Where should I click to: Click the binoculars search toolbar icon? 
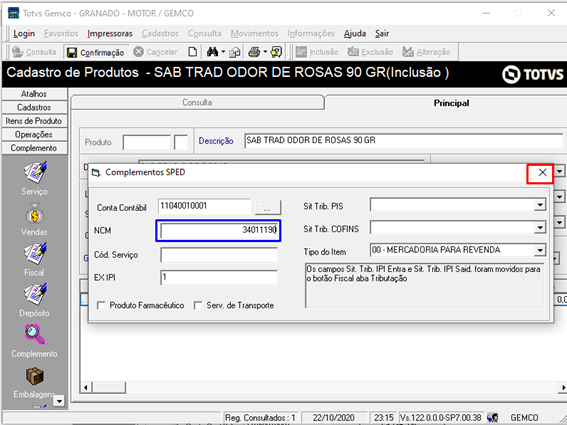tap(212, 52)
